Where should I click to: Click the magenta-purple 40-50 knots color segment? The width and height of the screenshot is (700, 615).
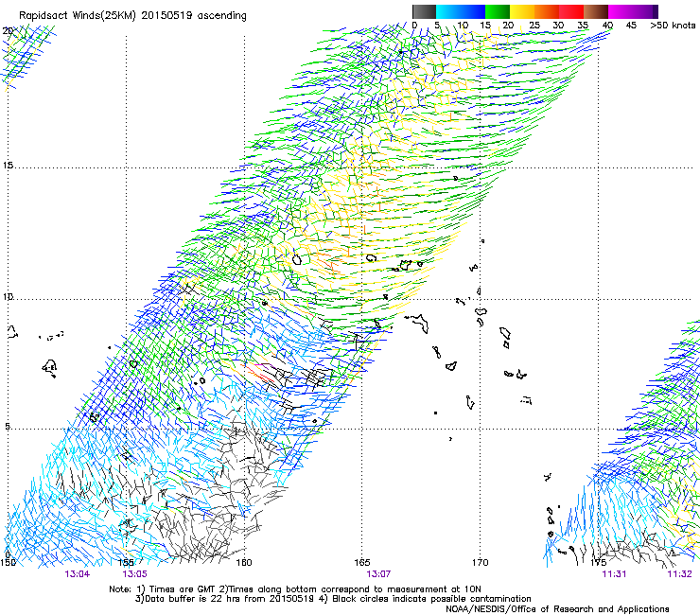633,11
